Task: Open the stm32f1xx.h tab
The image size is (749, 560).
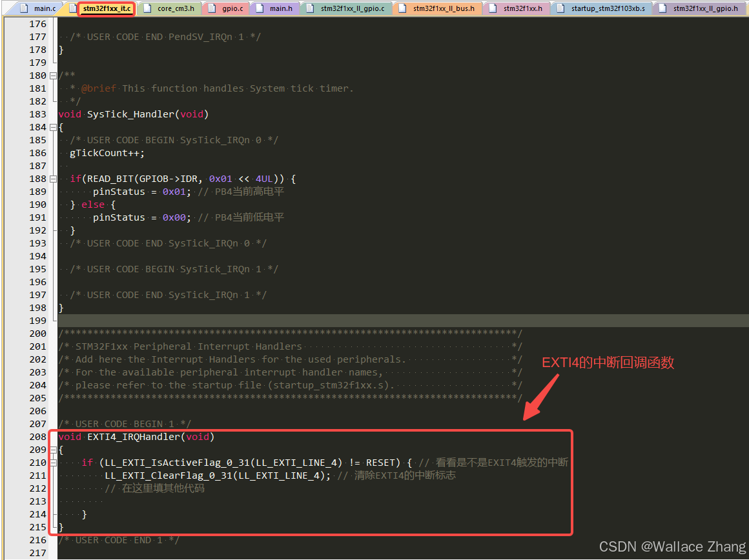Action: point(517,8)
